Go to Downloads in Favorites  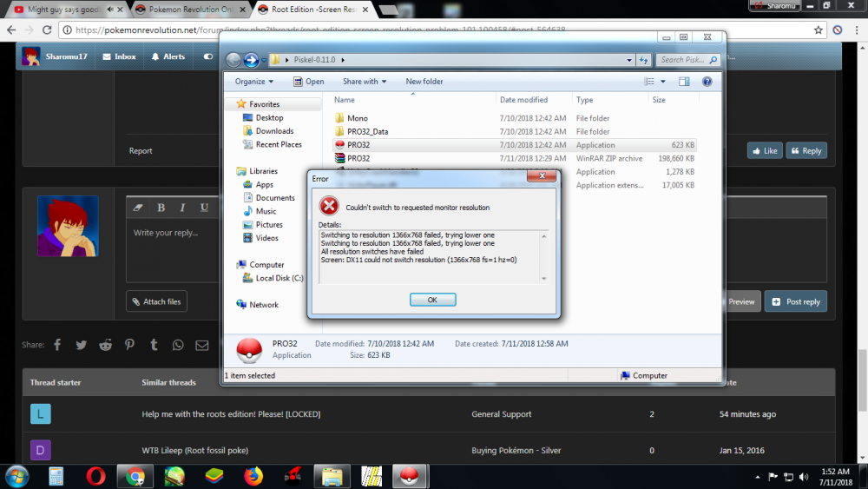(274, 131)
